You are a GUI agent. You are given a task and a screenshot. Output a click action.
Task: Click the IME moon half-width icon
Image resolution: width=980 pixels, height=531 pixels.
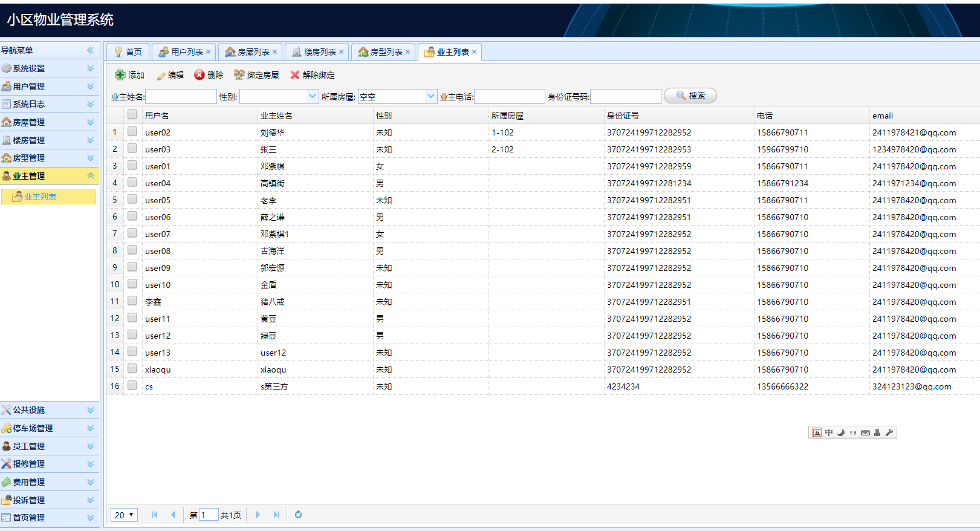tap(841, 432)
